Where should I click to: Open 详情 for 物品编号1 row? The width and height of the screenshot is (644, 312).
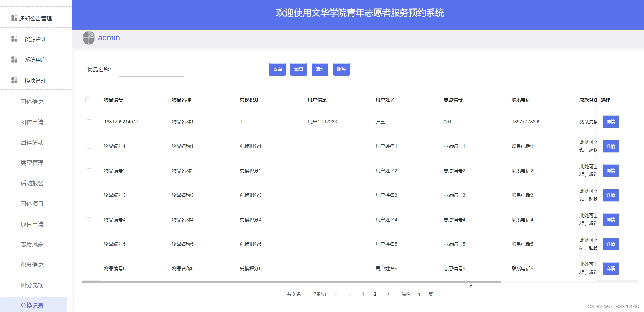click(x=611, y=146)
